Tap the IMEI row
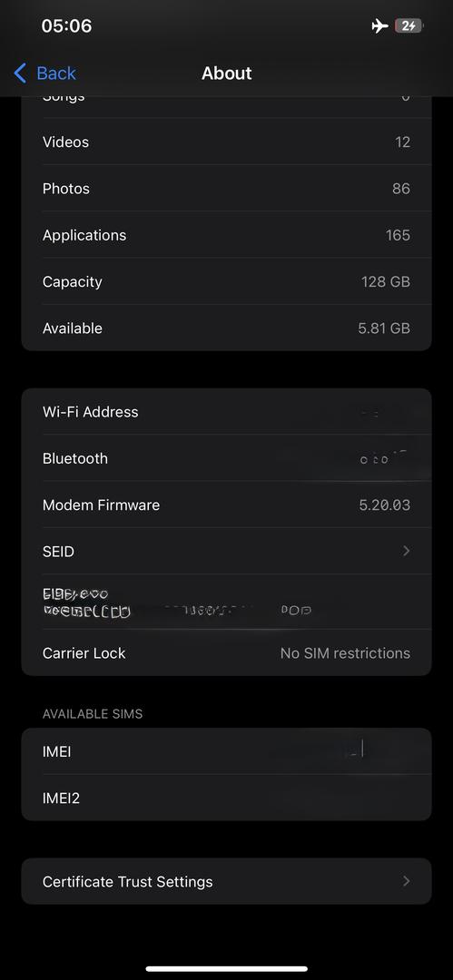453x980 pixels. coord(227,751)
